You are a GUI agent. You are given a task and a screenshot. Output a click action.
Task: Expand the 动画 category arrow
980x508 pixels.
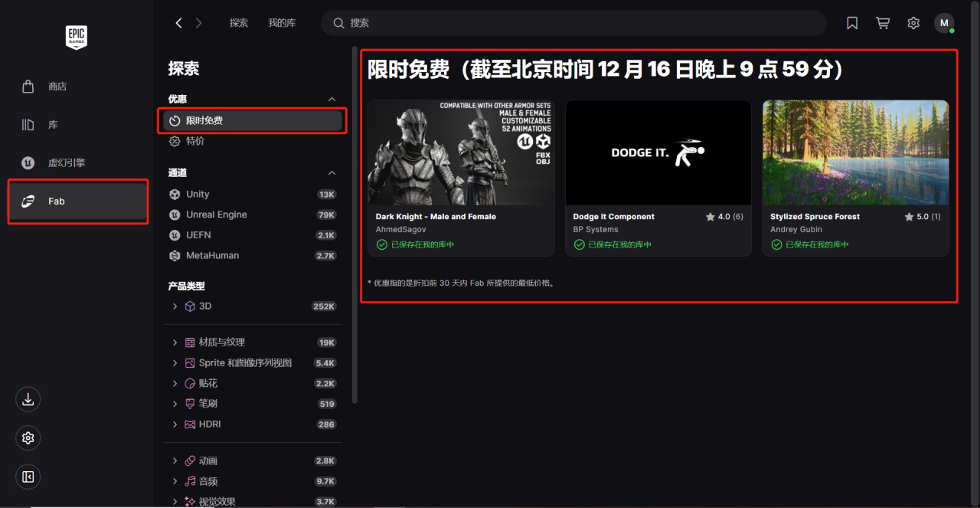175,460
